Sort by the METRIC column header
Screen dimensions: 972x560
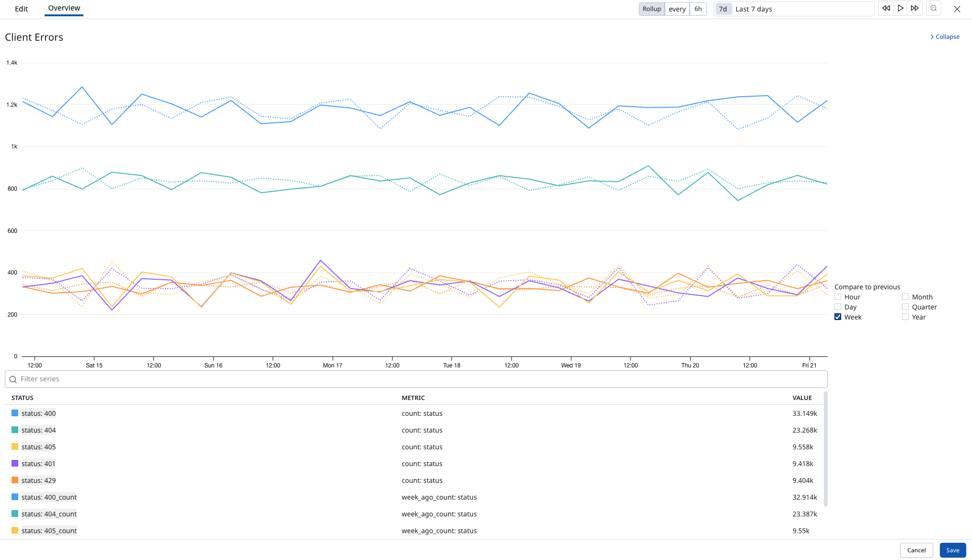click(413, 398)
